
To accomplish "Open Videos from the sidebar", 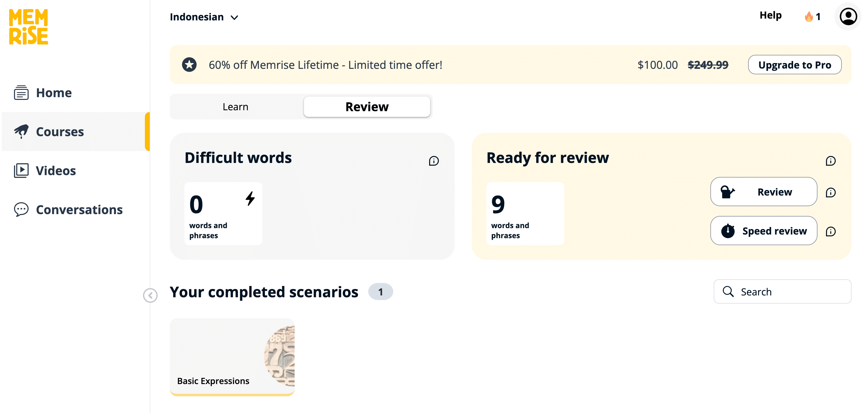I will click(56, 171).
